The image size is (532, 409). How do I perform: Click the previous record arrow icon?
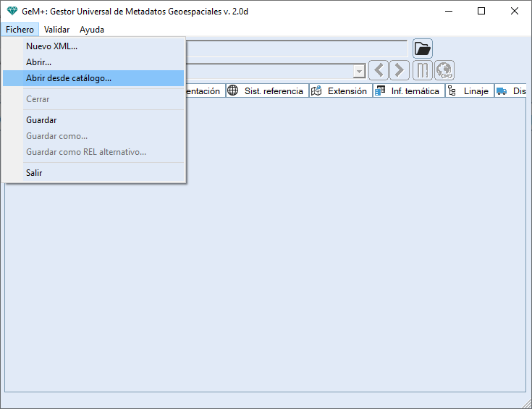tap(379, 70)
